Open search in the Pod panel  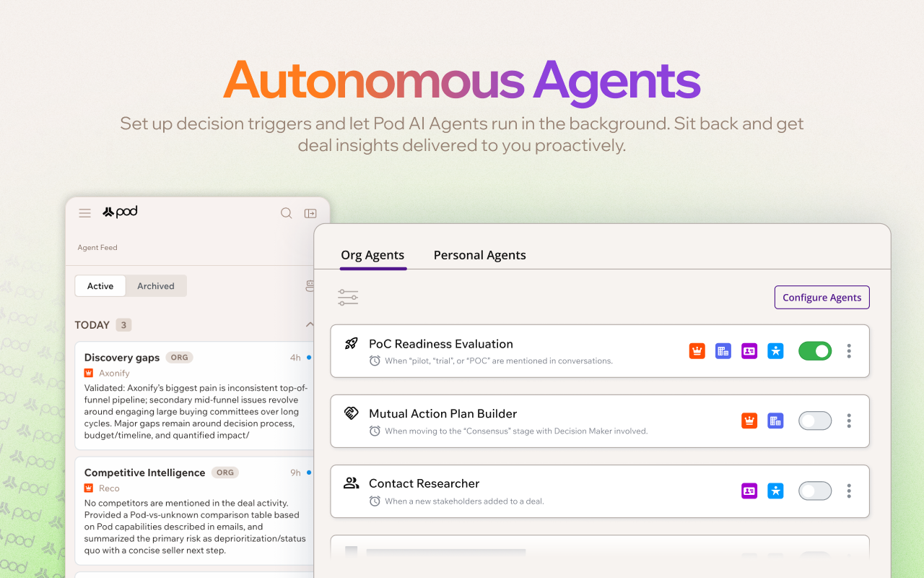287,213
